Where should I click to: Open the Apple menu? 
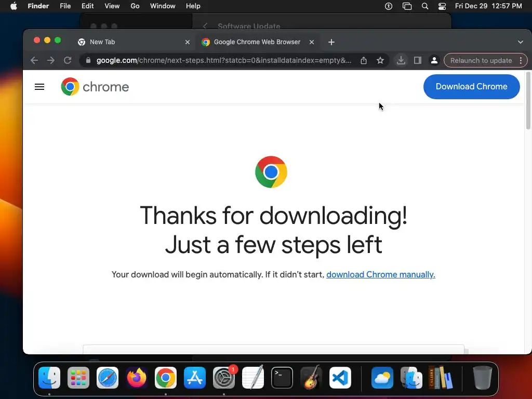[14, 6]
